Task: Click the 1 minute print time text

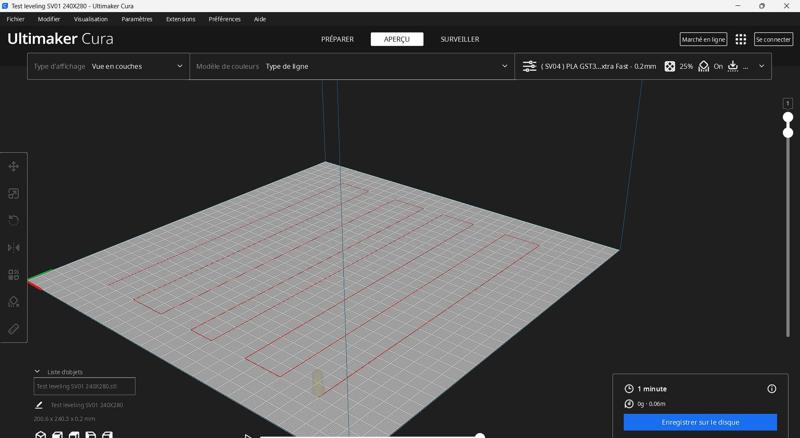Action: pyautogui.click(x=652, y=389)
